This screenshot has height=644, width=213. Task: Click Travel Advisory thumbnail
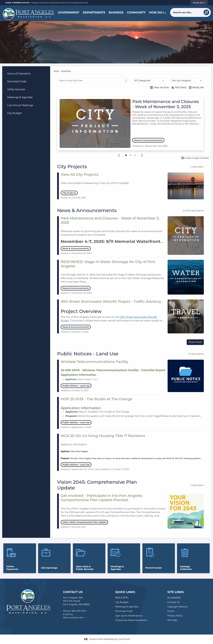(186, 317)
